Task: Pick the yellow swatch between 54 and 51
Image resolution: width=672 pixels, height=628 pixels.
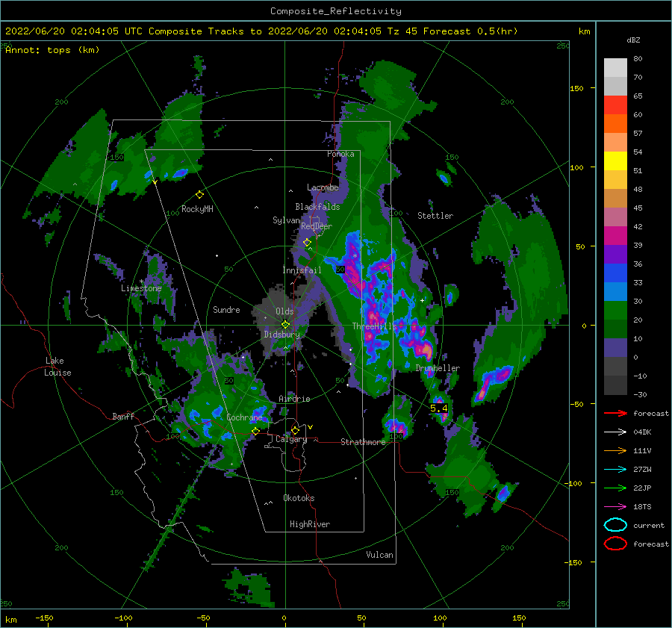Action: click(x=615, y=161)
